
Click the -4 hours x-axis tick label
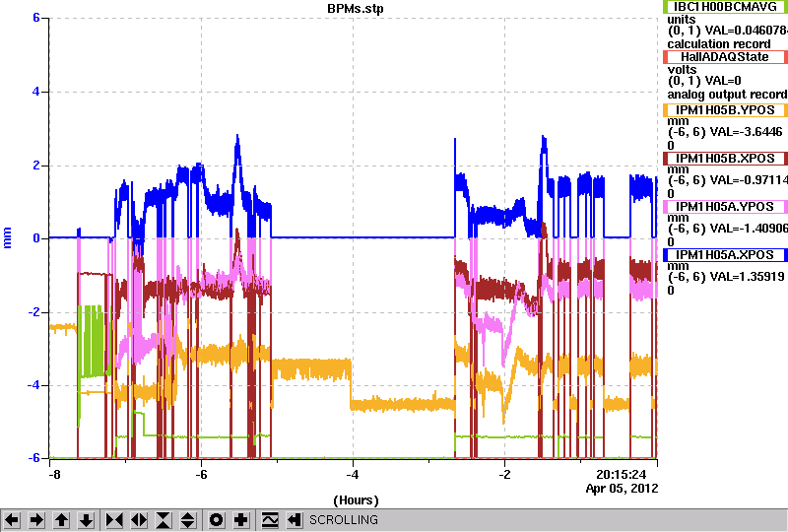tap(353, 475)
